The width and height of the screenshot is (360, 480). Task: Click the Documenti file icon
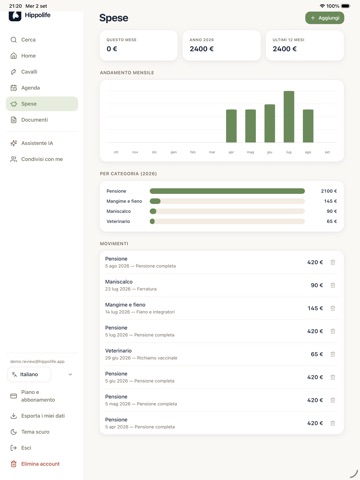coord(14,120)
